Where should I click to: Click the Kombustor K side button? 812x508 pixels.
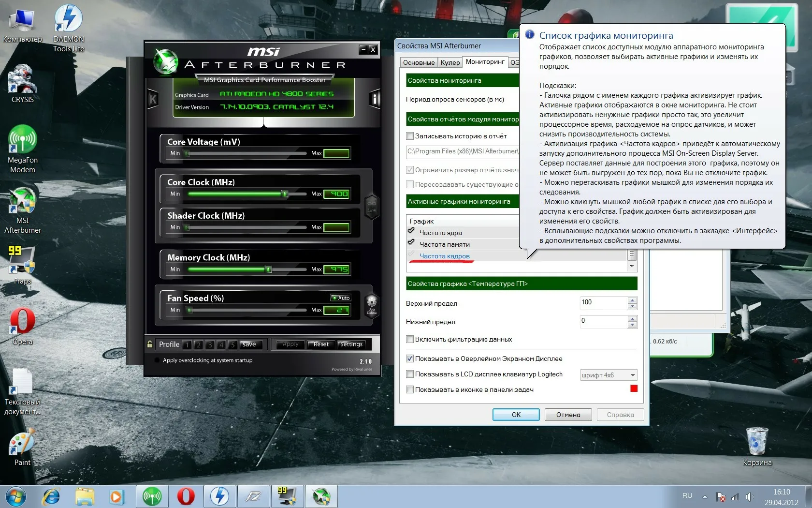[153, 100]
